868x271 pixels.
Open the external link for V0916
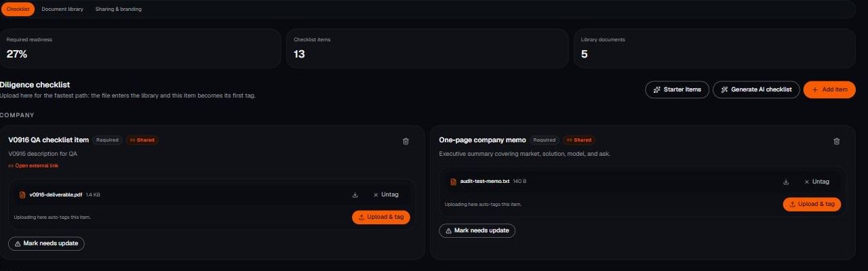click(33, 165)
